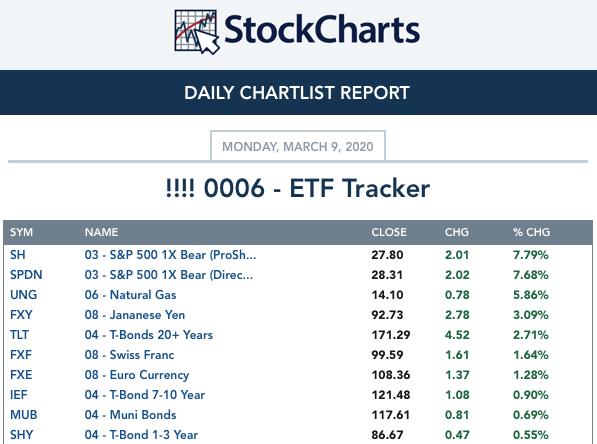Screen dimensions: 597x444
Task: Click the StockCharts chart logo icon
Action: (197, 32)
